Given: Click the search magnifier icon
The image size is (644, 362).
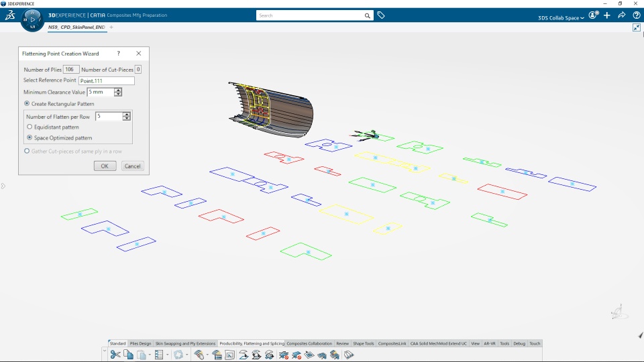Looking at the screenshot, I should tap(367, 15).
